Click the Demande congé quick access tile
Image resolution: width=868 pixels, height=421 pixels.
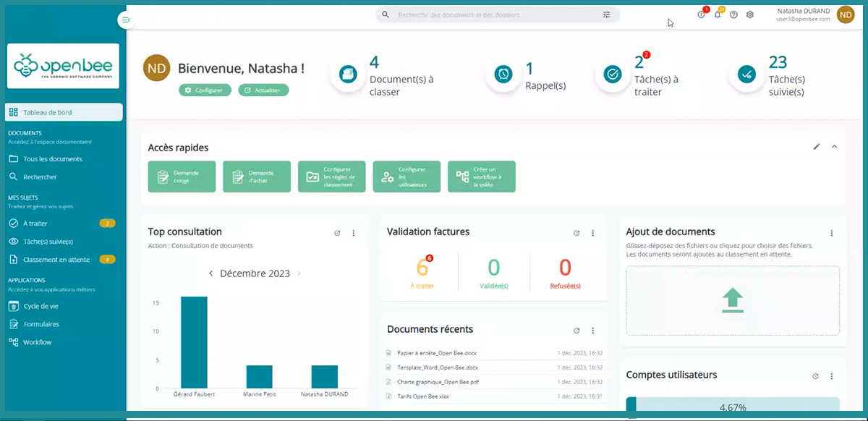click(x=182, y=177)
